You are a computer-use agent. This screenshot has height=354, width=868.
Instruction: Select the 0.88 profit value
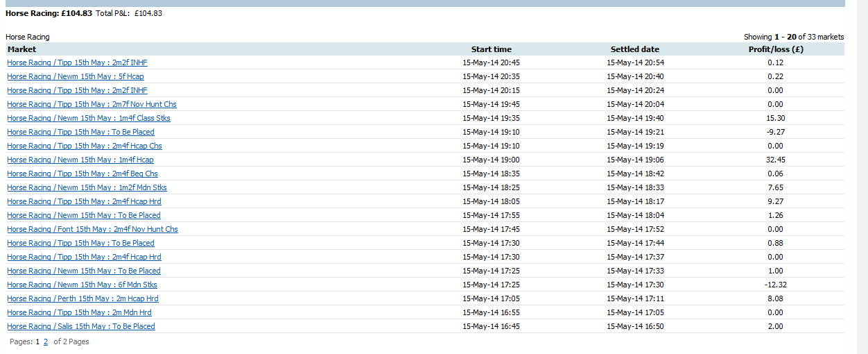click(x=776, y=243)
